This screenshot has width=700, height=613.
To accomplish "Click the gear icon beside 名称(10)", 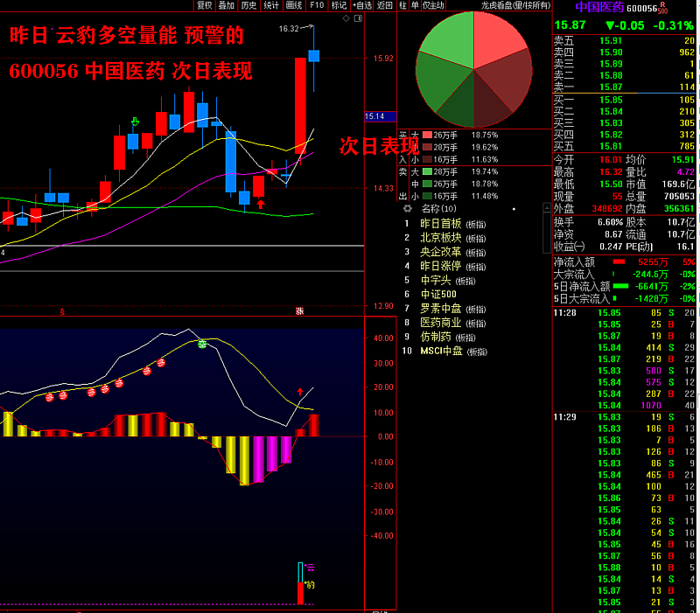I will pos(406,209).
